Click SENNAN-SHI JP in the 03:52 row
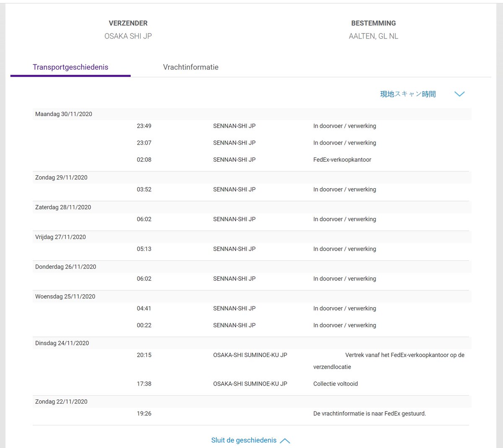The width and height of the screenshot is (503, 448). (x=234, y=189)
